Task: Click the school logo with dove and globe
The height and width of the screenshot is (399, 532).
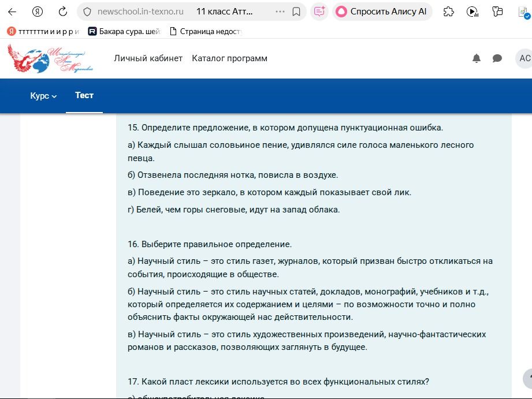Action: click(x=50, y=59)
